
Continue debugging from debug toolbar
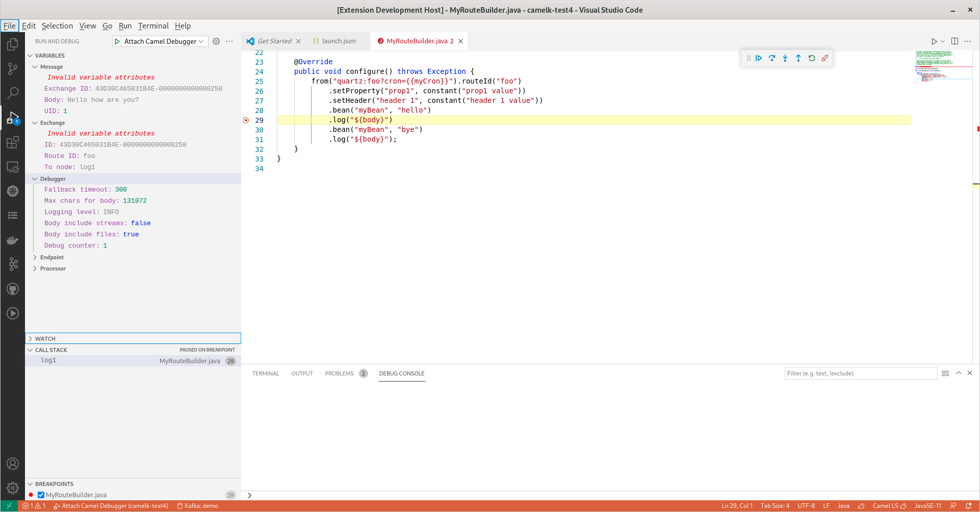tap(759, 58)
